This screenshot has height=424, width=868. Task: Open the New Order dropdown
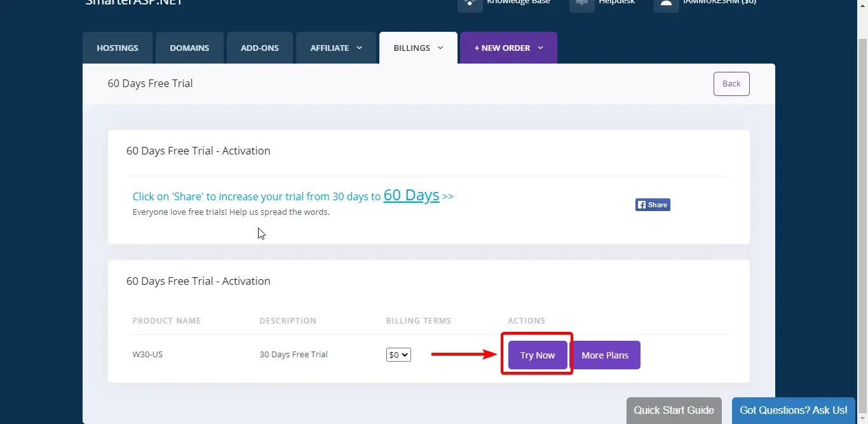(x=508, y=48)
